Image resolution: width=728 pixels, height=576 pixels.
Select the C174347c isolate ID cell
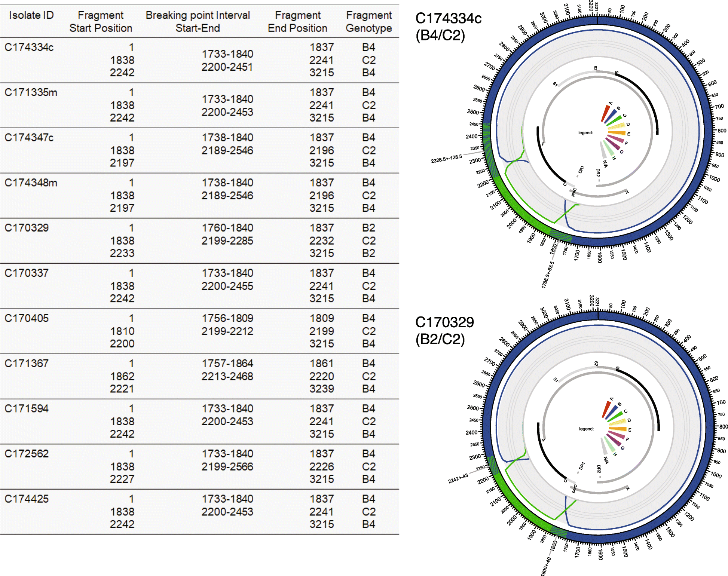point(29,138)
